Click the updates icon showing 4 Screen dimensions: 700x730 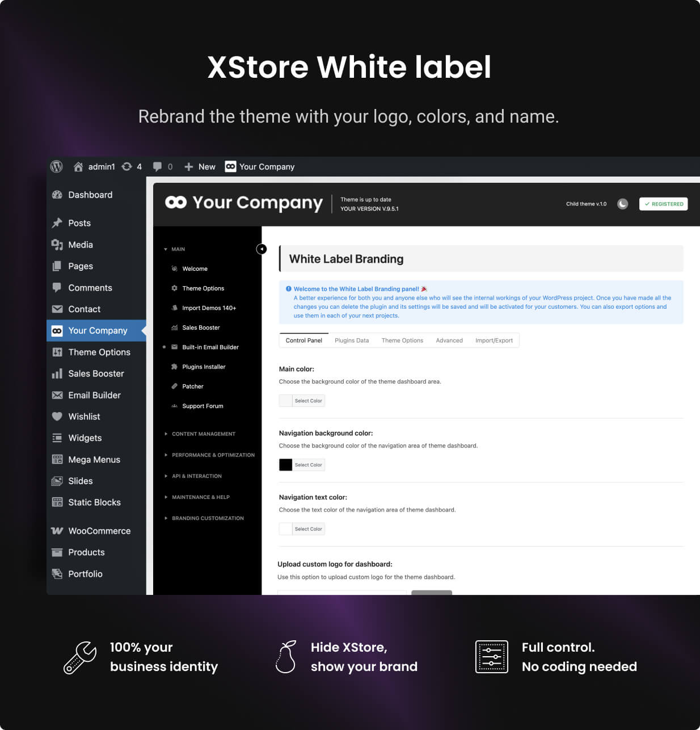click(127, 166)
